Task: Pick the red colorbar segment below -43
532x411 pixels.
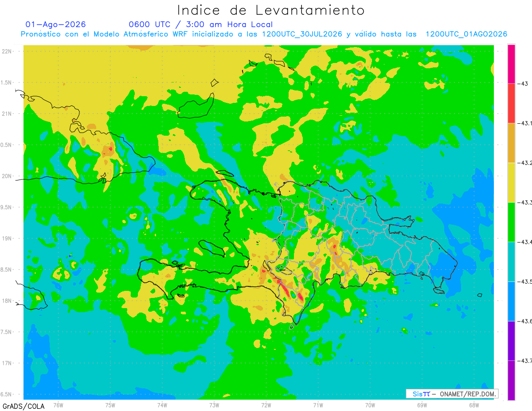Action: pos(511,103)
